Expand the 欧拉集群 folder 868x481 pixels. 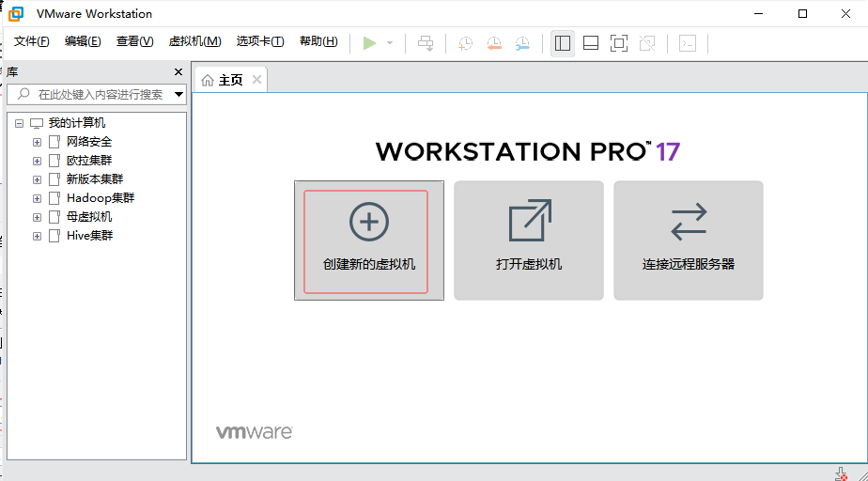pyautogui.click(x=37, y=161)
